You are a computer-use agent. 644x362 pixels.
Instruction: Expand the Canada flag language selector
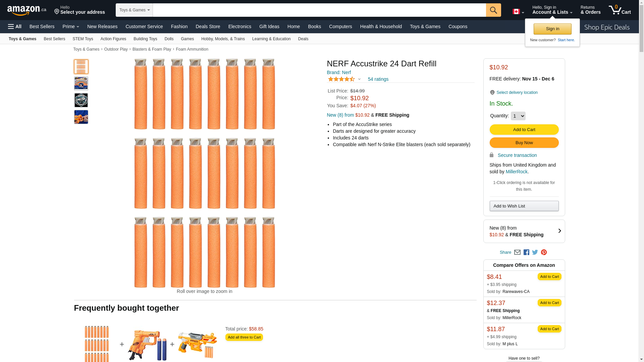tap(518, 12)
